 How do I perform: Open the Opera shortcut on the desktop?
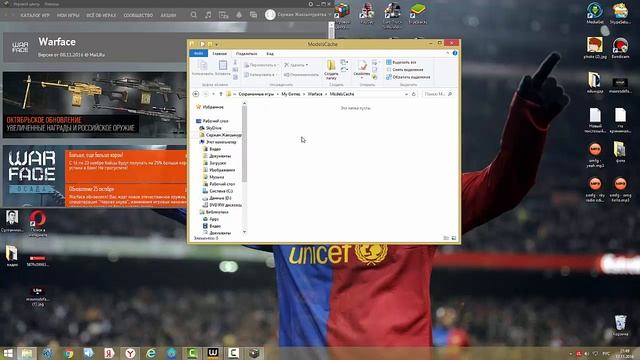(37, 223)
